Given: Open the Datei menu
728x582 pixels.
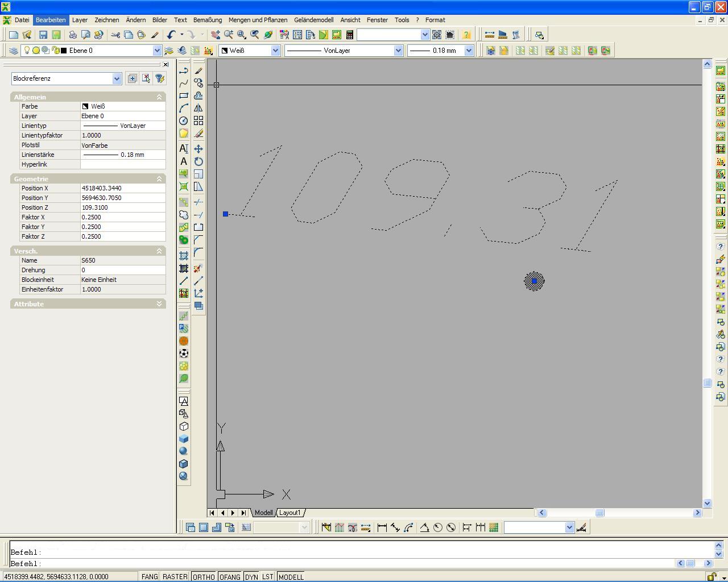Looking at the screenshot, I should pos(22,20).
